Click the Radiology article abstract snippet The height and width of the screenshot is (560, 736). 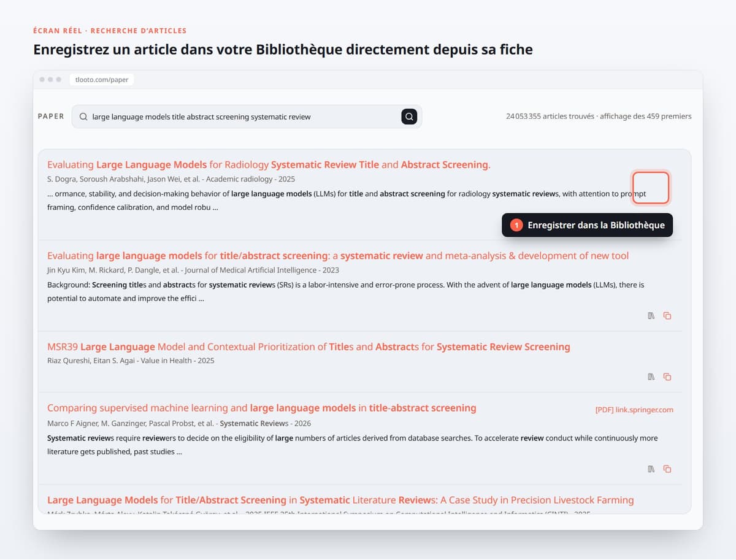pyautogui.click(x=347, y=201)
